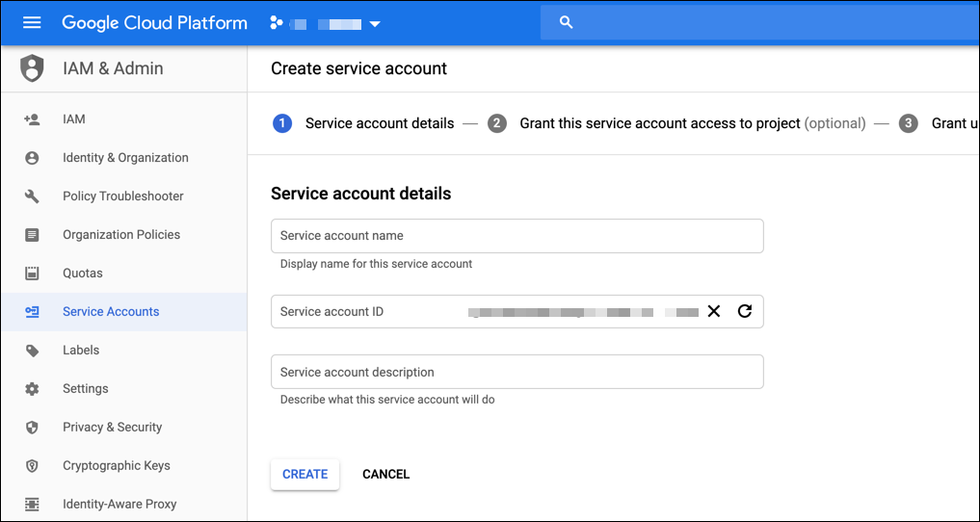The height and width of the screenshot is (522, 980).
Task: Open IAM & Admin heading
Action: tap(113, 68)
